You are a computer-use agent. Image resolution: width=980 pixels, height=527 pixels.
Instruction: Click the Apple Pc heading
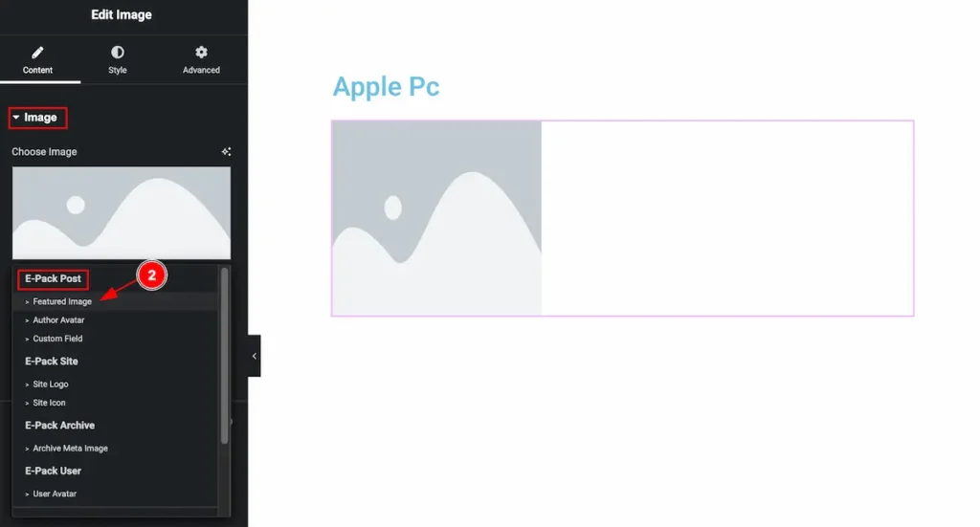(x=387, y=87)
